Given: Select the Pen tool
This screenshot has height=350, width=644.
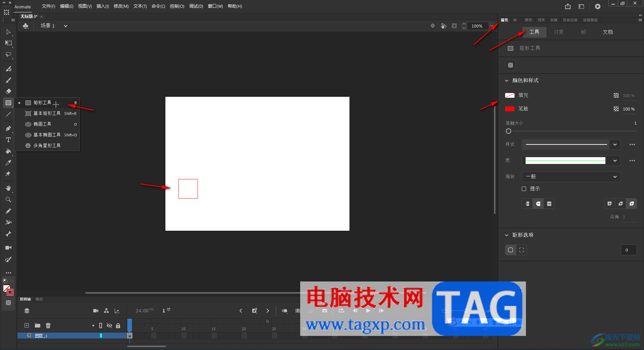Looking at the screenshot, I should click(x=8, y=128).
